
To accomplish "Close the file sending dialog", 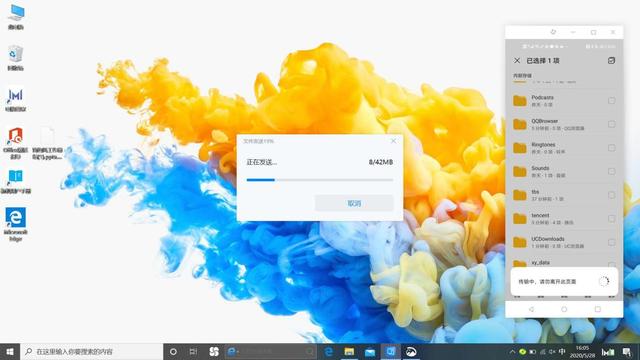I will click(393, 141).
